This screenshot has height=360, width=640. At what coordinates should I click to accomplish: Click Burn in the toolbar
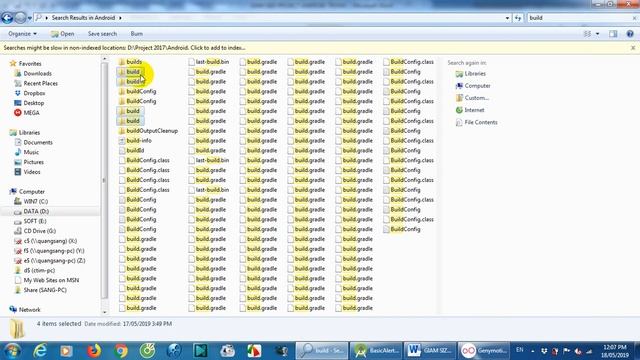pyautogui.click(x=136, y=34)
